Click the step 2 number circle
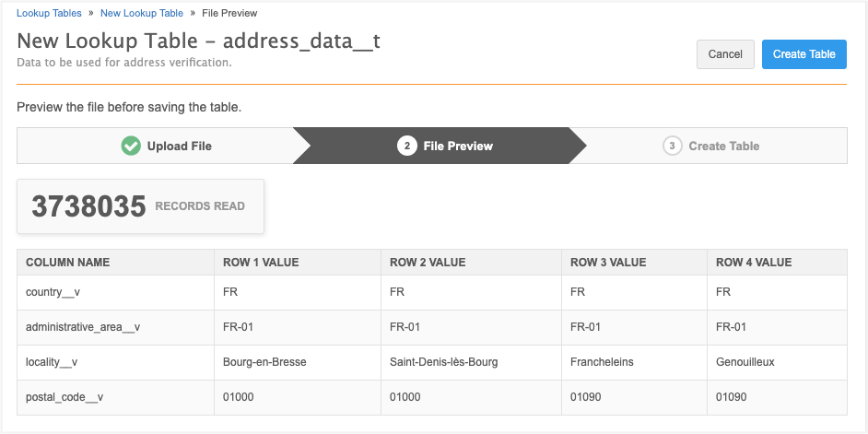This screenshot has width=868, height=434. [x=406, y=146]
